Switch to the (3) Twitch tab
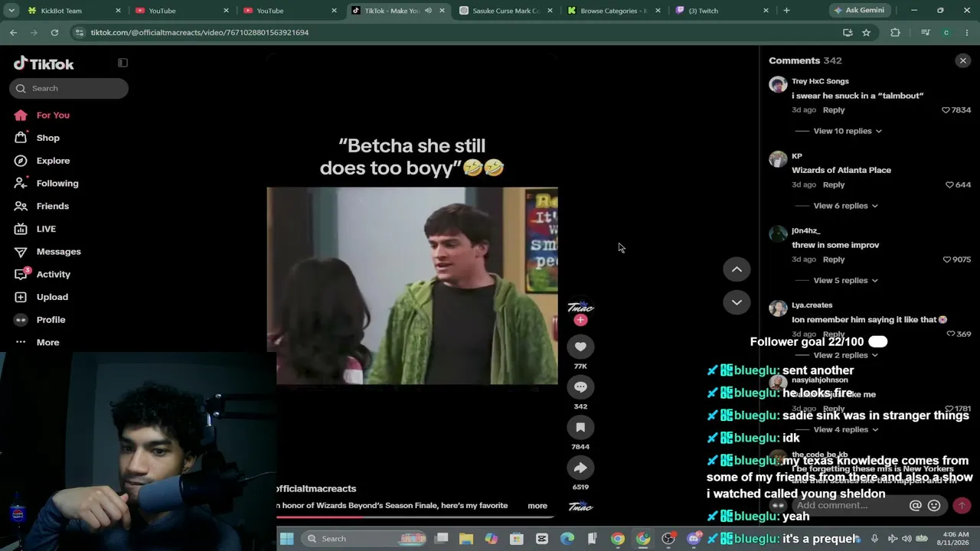 point(724,11)
